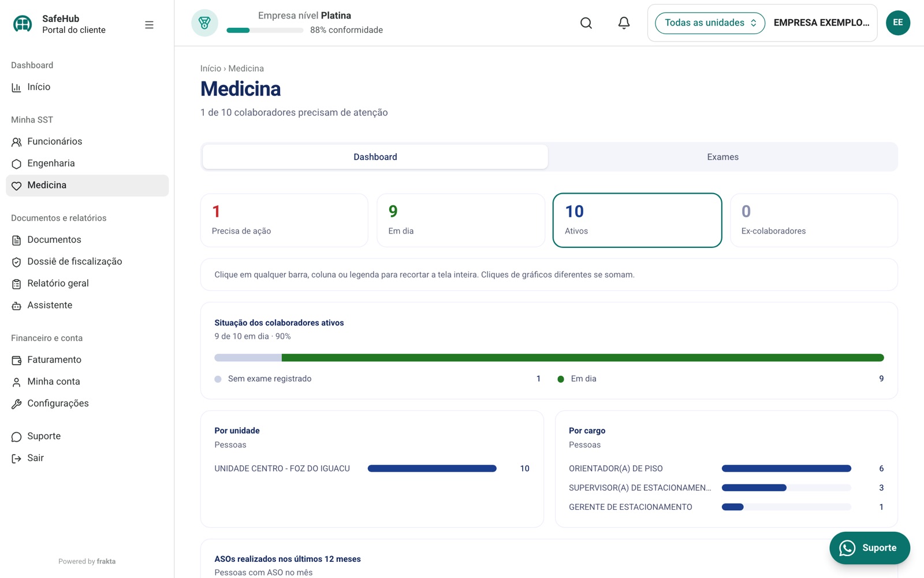Click EMPRESA EXEMPLO company name

821,23
